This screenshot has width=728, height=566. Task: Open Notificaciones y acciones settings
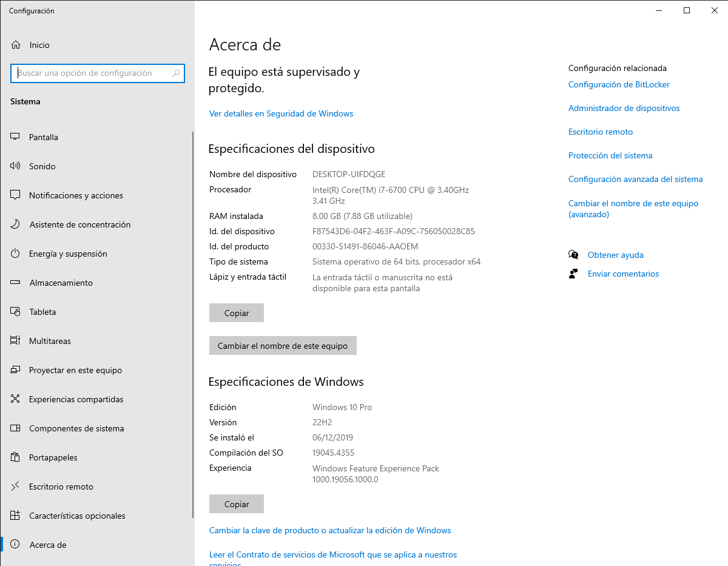76,195
